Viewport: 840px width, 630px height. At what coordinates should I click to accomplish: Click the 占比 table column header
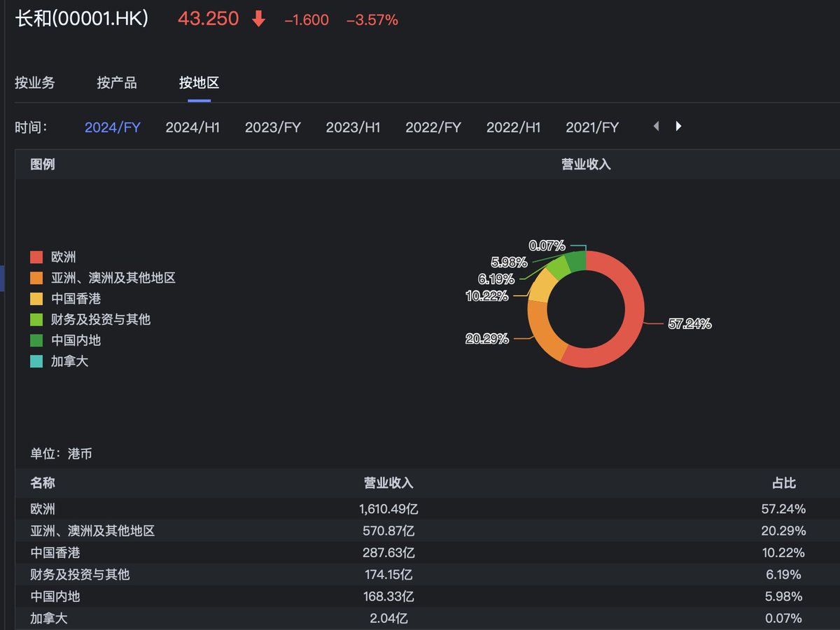(783, 483)
